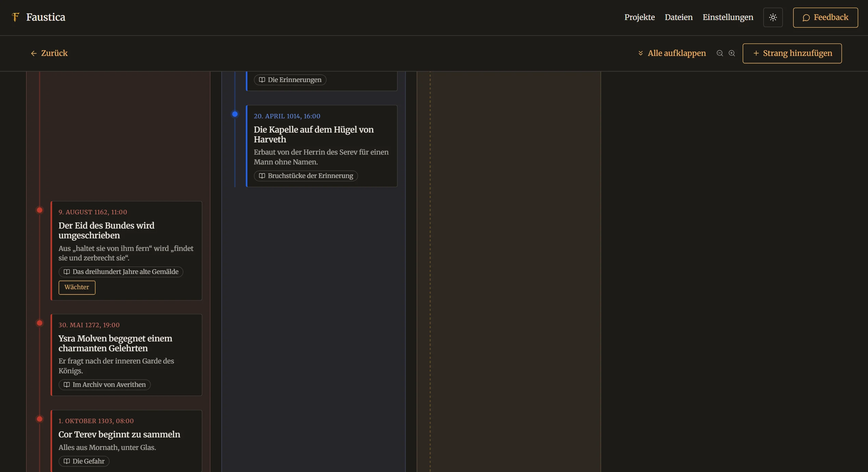The width and height of the screenshot is (868, 472).
Task: Click the book icon beside Bruchstücke der Erinnerung
Action: (x=262, y=176)
